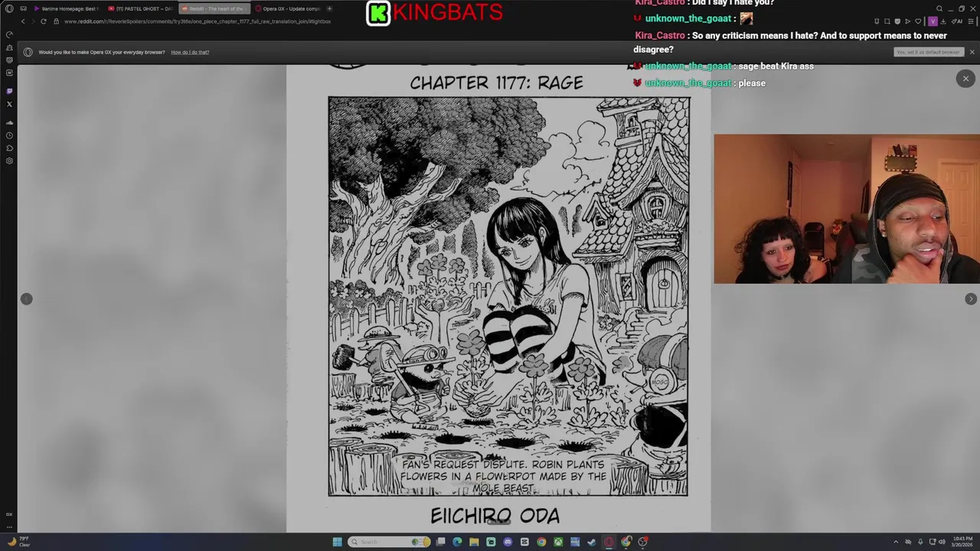Open the Twitch sidebar panel

tap(9, 91)
